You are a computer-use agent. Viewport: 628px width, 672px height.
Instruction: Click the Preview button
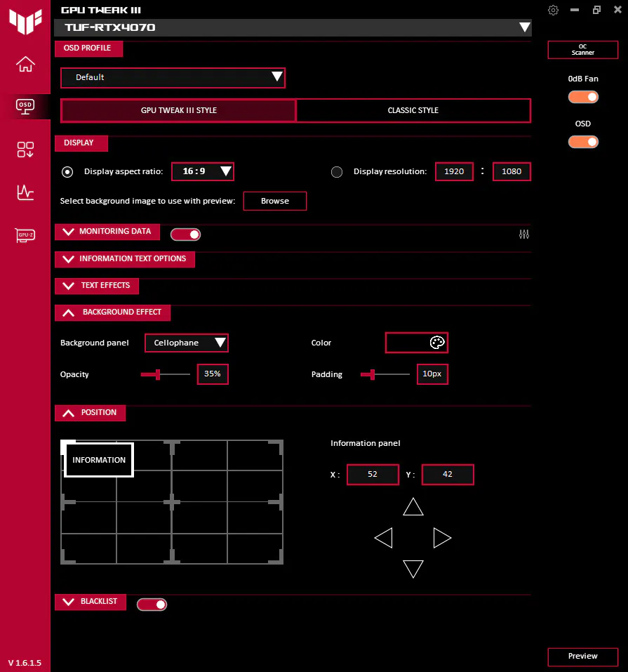click(x=583, y=656)
